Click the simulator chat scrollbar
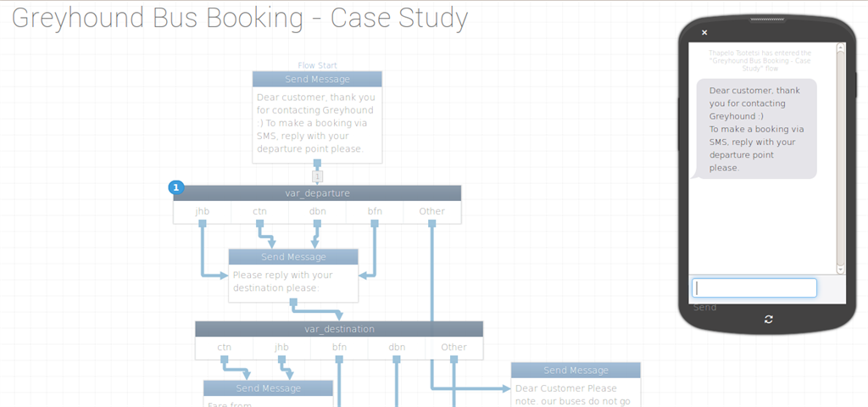 tap(840, 158)
